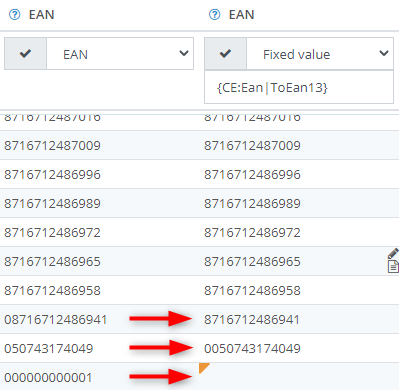Select right cell 8716712486989
399x390 pixels.
(x=252, y=204)
